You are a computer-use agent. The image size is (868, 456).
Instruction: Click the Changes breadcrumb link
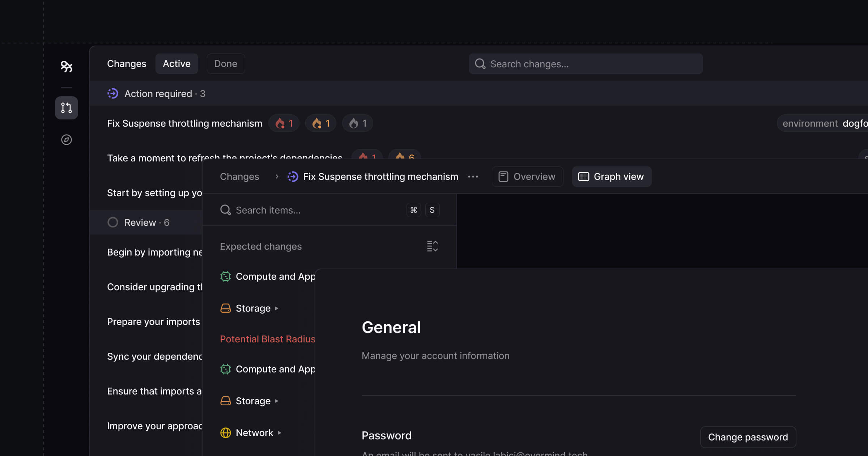point(239,177)
